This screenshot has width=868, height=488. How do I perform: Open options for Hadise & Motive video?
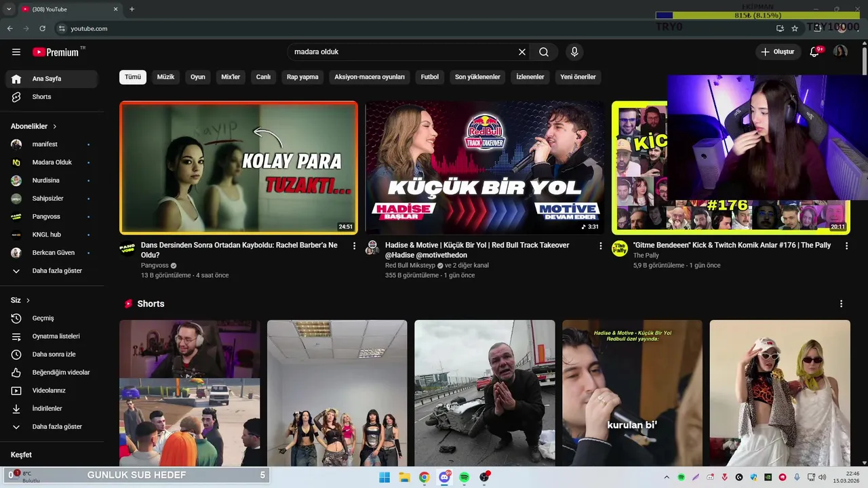tap(600, 246)
